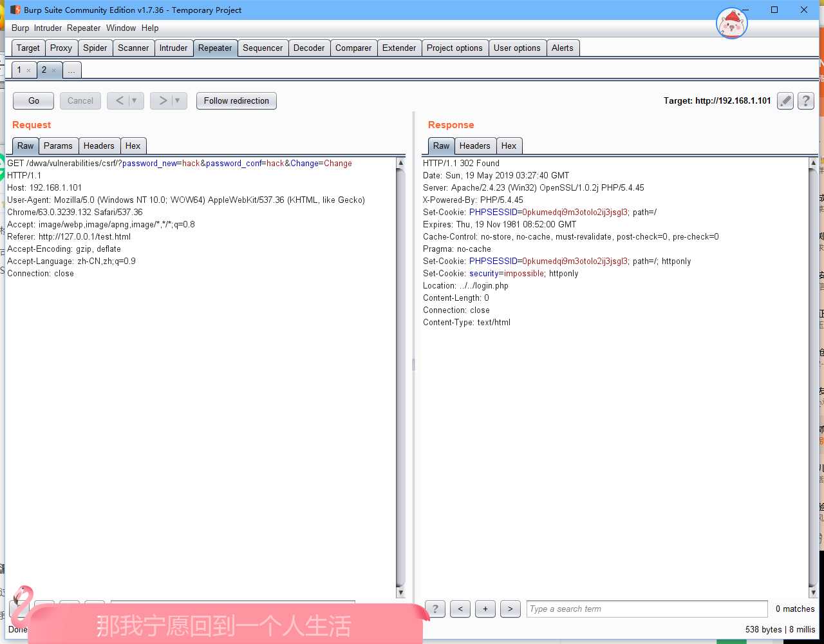
Task: Click history back arrow button
Action: pos(119,100)
